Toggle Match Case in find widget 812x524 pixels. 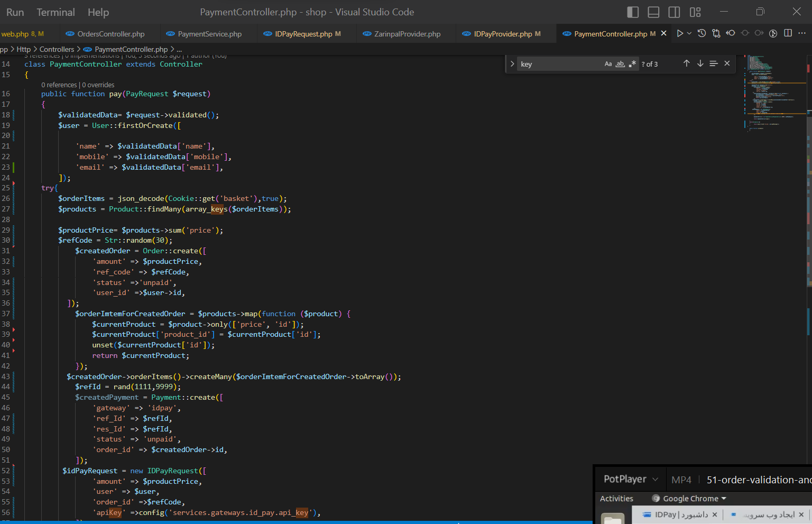click(x=608, y=64)
